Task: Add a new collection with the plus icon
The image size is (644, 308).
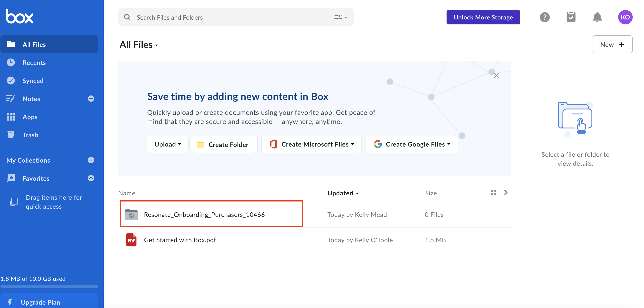Action: (x=91, y=160)
